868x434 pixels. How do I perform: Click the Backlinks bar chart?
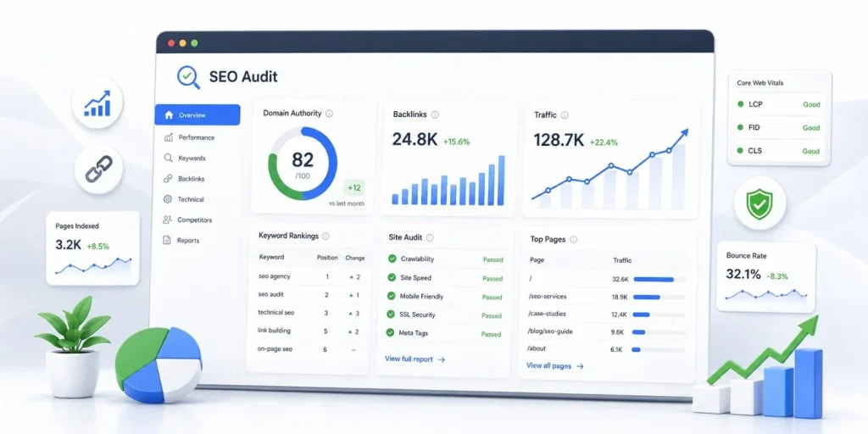coord(448,181)
